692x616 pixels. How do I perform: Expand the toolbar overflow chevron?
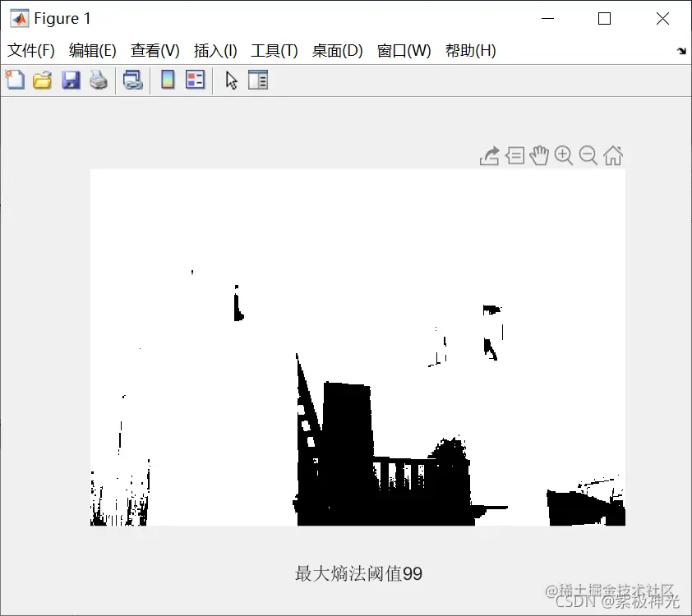(x=682, y=50)
